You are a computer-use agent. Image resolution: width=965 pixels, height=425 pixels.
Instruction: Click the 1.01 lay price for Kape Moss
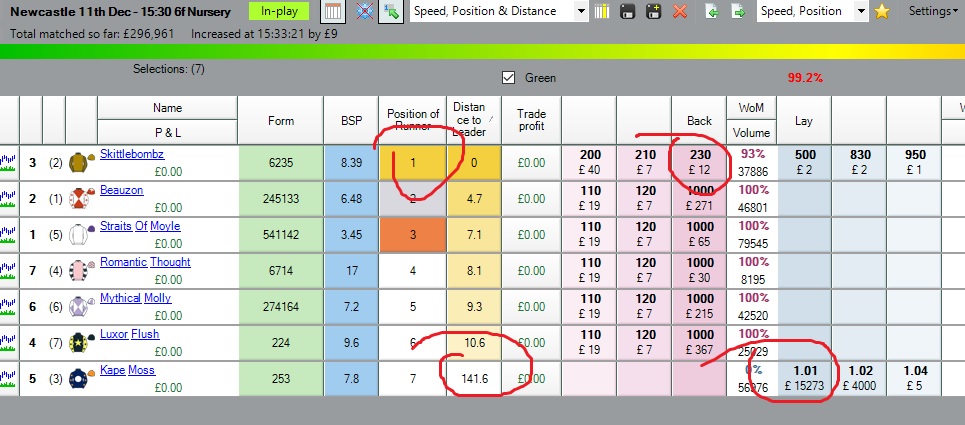805,378
